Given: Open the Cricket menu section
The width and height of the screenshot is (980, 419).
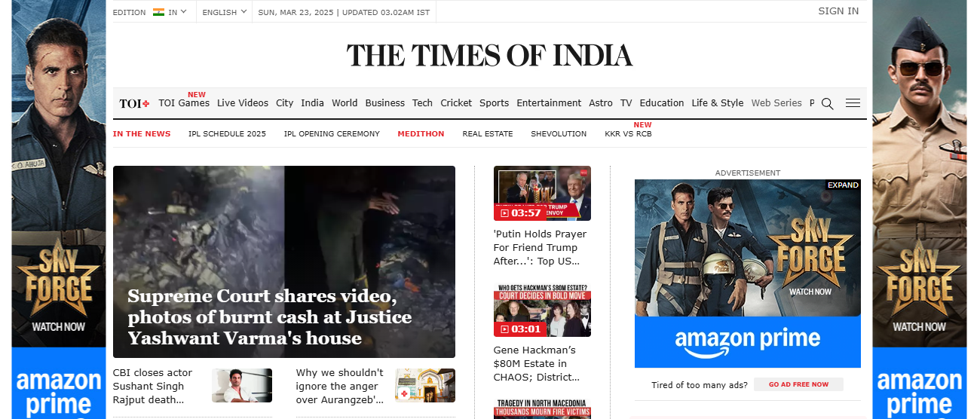Looking at the screenshot, I should (x=456, y=103).
